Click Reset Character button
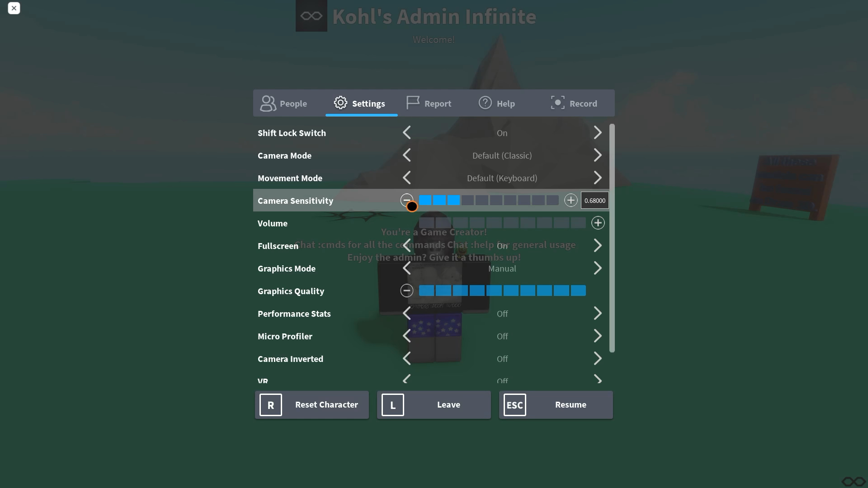 point(312,405)
